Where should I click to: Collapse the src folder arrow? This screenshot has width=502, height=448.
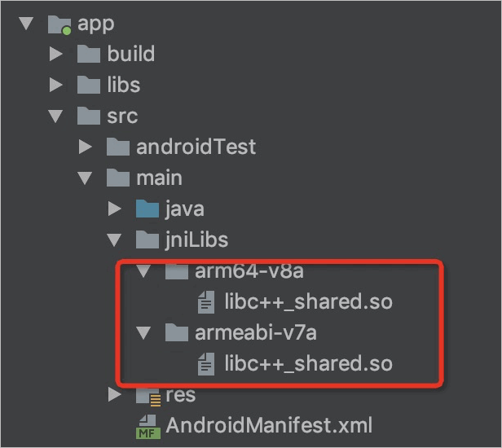(55, 116)
